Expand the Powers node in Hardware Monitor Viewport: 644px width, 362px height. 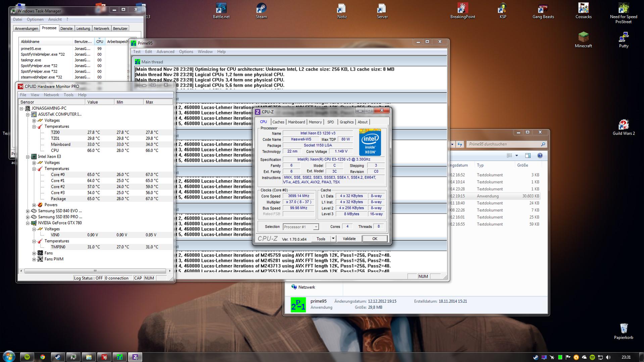[34, 205]
